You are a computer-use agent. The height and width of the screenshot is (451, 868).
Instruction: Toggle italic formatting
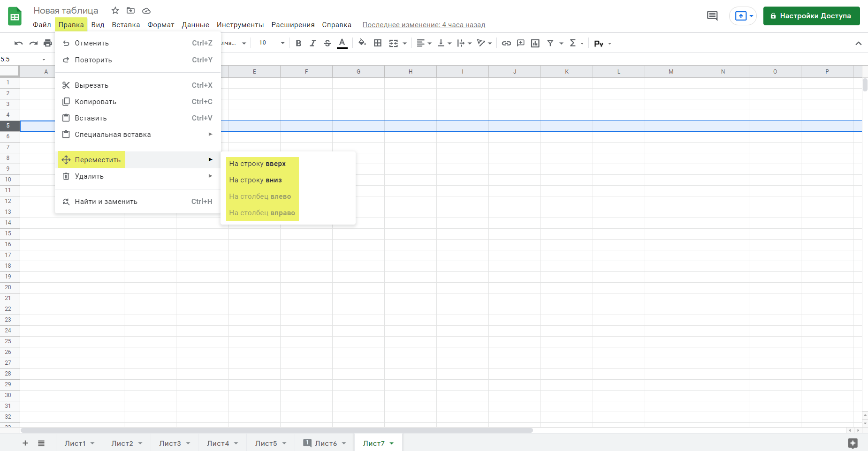coord(313,43)
